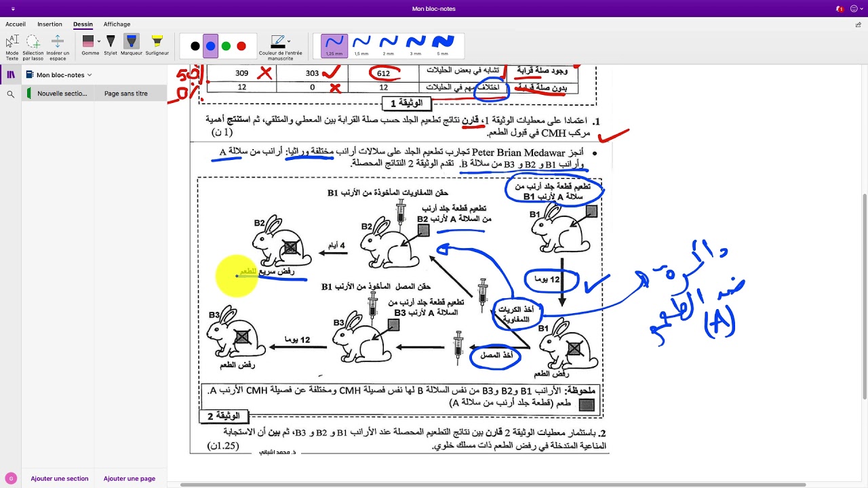868x488 pixels.
Task: Open the Affichage ribbon tab
Action: [117, 24]
